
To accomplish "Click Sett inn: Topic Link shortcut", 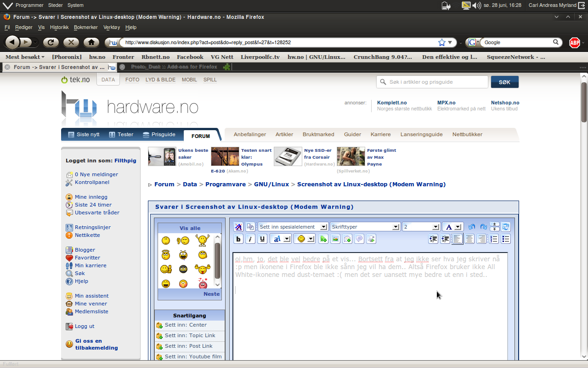I will coord(190,335).
